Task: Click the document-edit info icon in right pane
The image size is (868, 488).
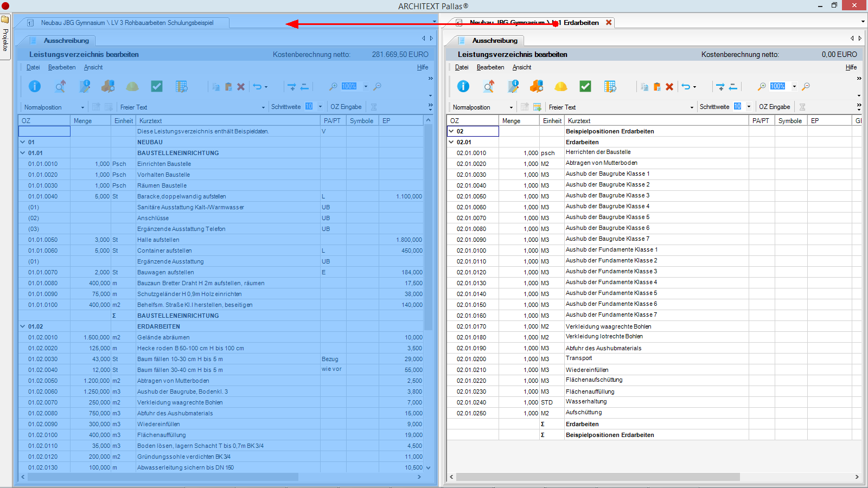Action: click(x=513, y=86)
